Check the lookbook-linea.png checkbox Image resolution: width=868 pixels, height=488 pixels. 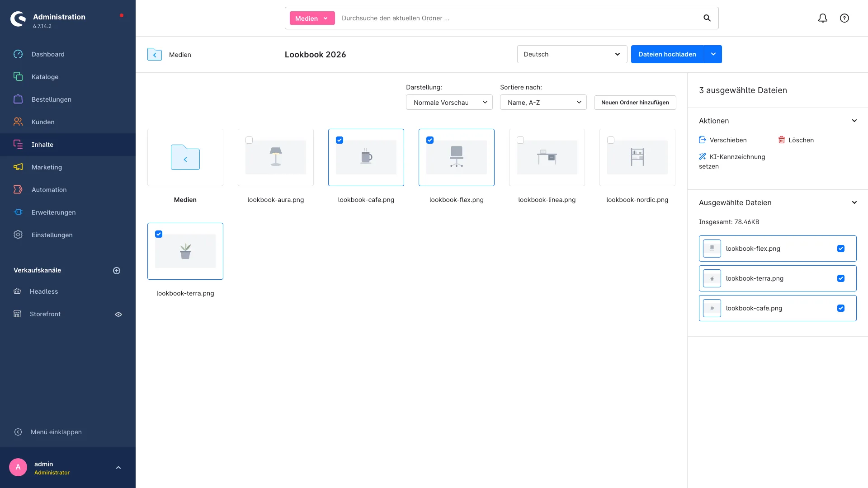coord(520,140)
